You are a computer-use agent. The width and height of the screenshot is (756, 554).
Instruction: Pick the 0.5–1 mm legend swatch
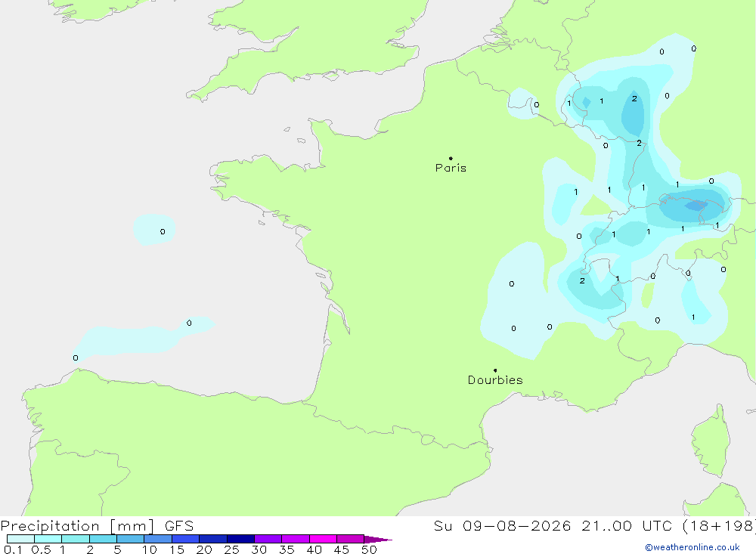48,539
